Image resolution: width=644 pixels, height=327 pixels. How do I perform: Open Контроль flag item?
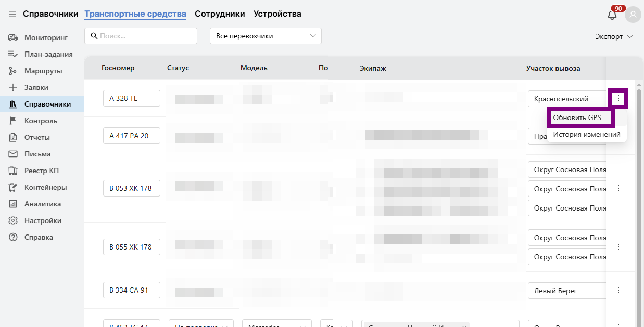pyautogui.click(x=41, y=121)
